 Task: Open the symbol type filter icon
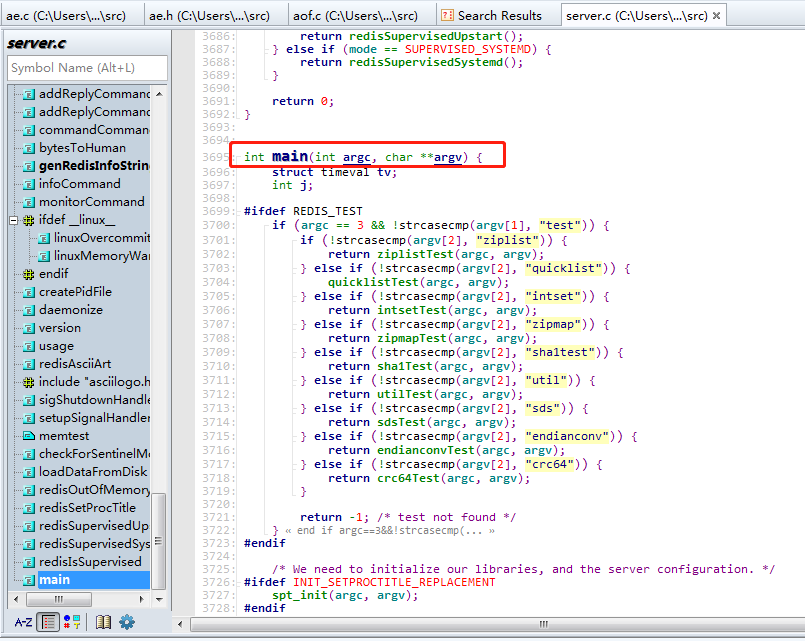pyautogui.click(x=72, y=623)
